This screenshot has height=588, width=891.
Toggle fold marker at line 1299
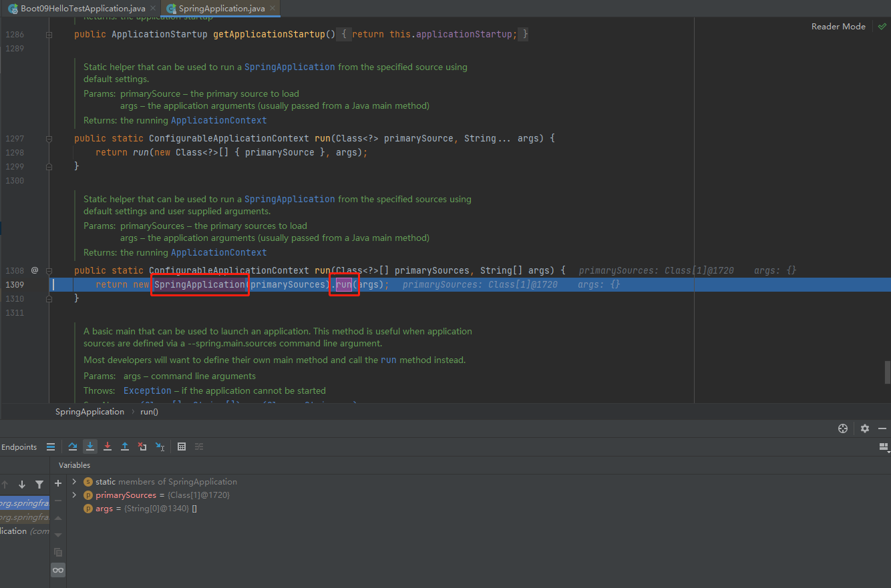[49, 167]
